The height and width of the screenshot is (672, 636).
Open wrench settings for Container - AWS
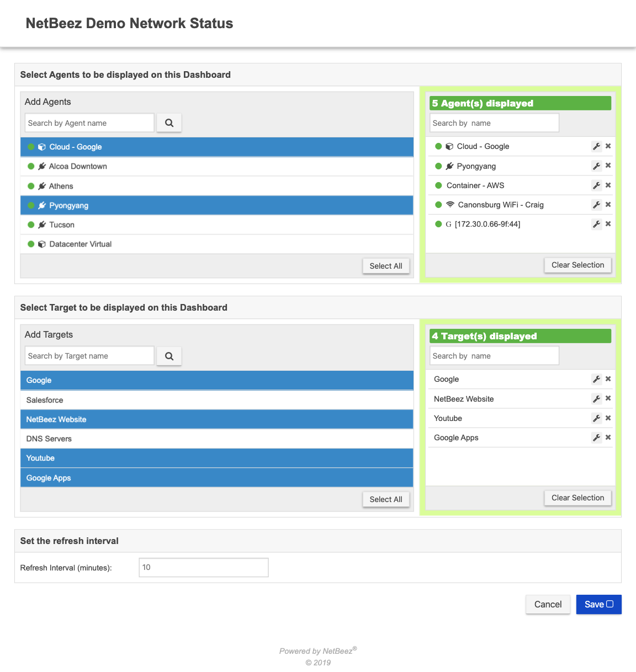tap(596, 185)
